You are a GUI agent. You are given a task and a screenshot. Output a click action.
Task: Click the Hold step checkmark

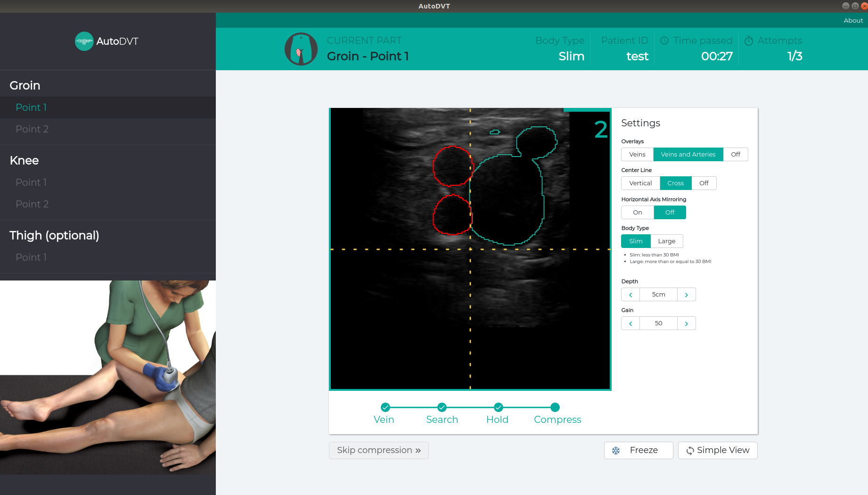[498, 407]
